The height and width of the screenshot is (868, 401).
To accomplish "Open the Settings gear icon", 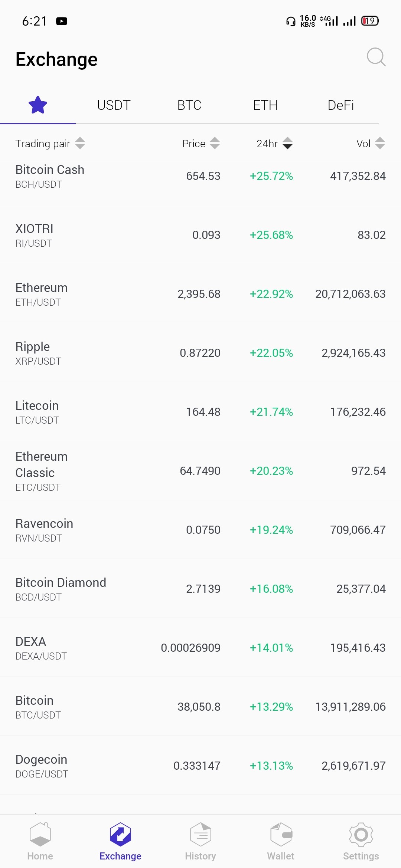I will tap(361, 835).
